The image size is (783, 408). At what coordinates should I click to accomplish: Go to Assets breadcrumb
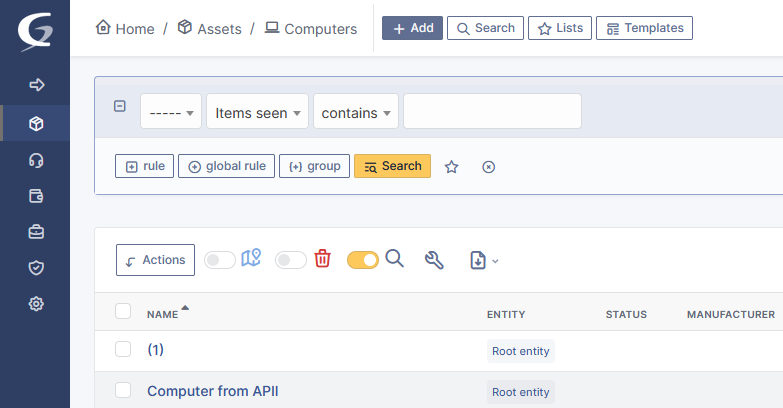pyautogui.click(x=210, y=28)
